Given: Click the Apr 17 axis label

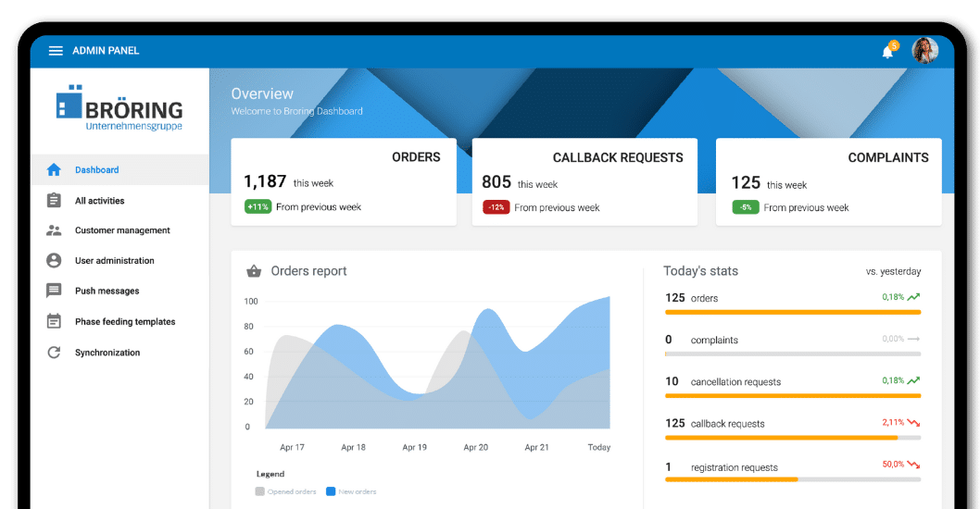Looking at the screenshot, I should click(292, 447).
